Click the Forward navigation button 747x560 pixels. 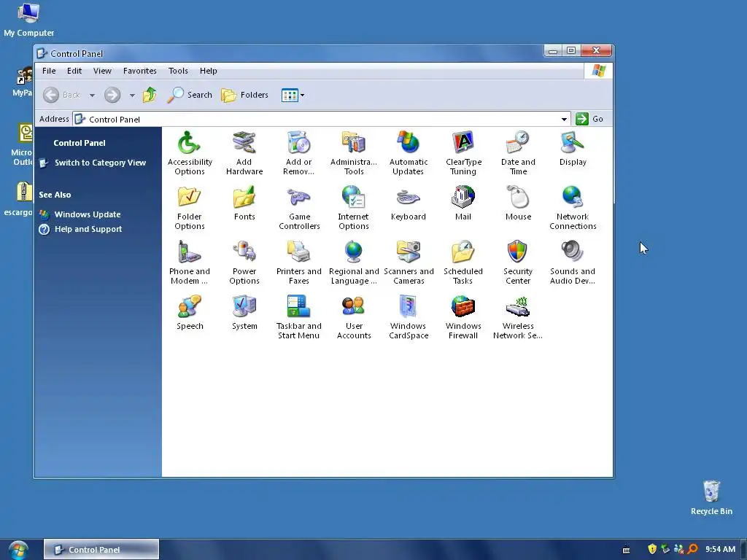[112, 96]
